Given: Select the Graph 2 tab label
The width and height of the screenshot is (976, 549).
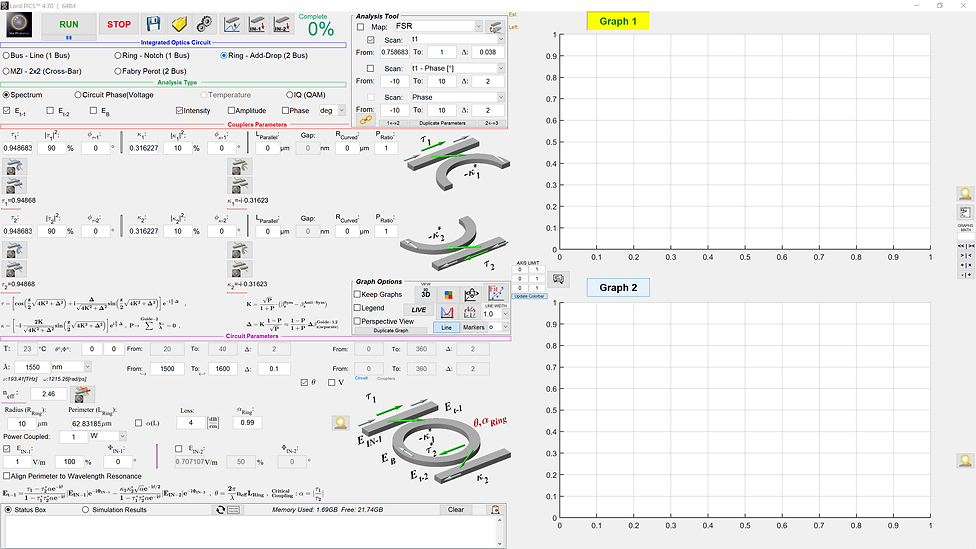Looking at the screenshot, I should coord(618,288).
